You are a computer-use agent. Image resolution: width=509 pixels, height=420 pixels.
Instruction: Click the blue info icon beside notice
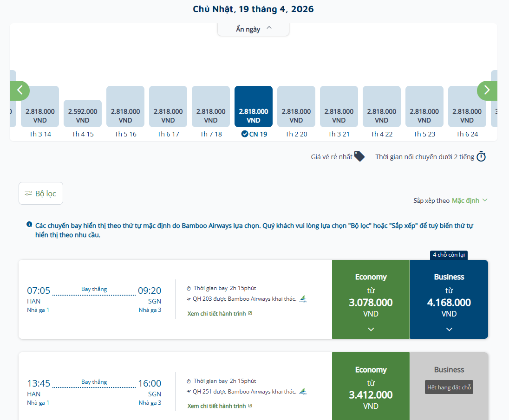click(29, 225)
